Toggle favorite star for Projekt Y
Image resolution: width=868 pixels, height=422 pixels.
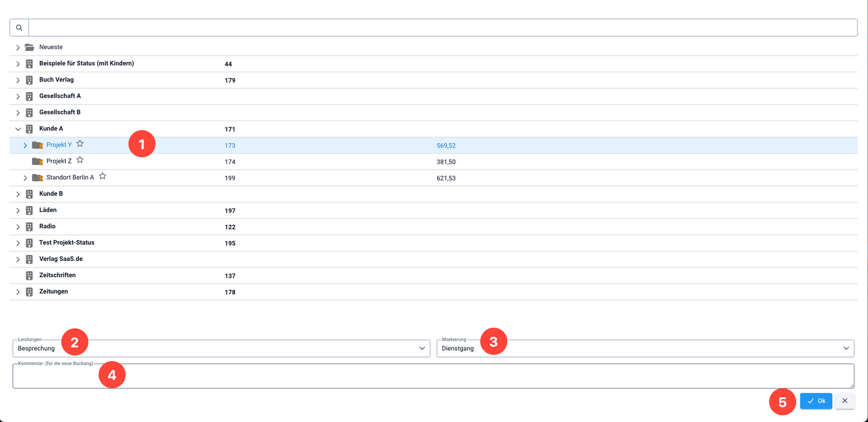click(80, 144)
